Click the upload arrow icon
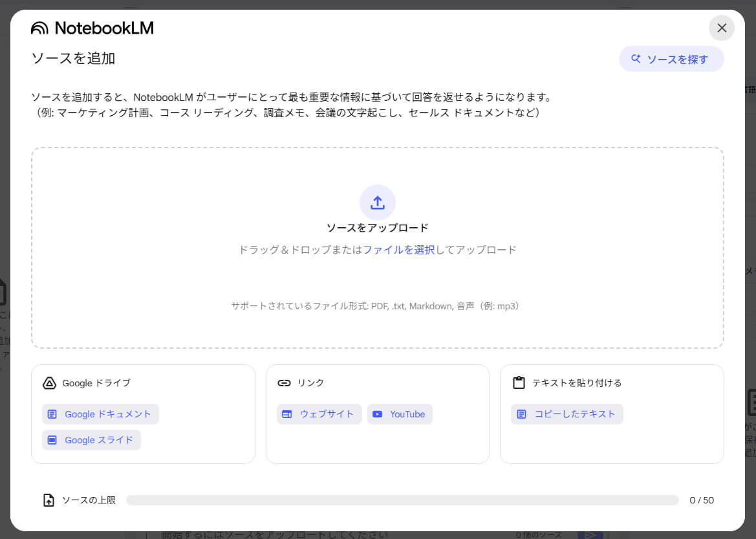This screenshot has width=756, height=539. tap(378, 203)
